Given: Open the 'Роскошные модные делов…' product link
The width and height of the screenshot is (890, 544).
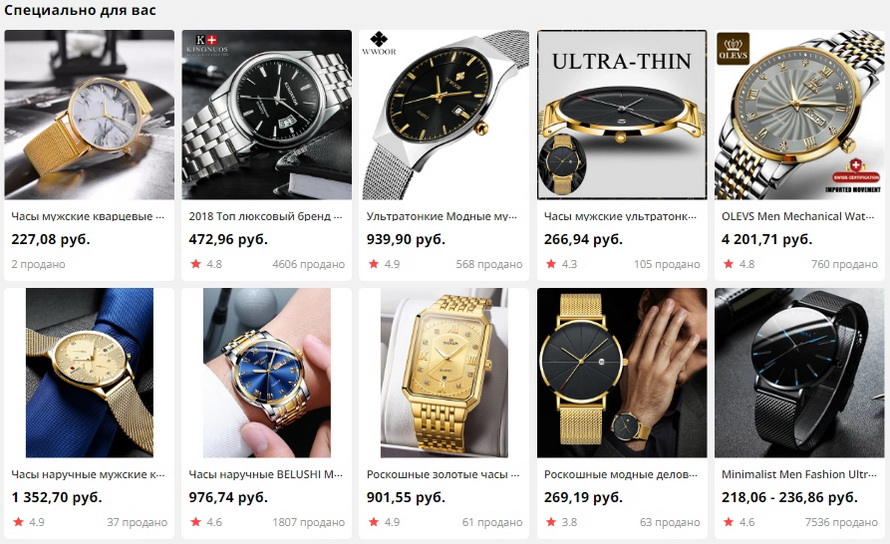Looking at the screenshot, I should [620, 474].
